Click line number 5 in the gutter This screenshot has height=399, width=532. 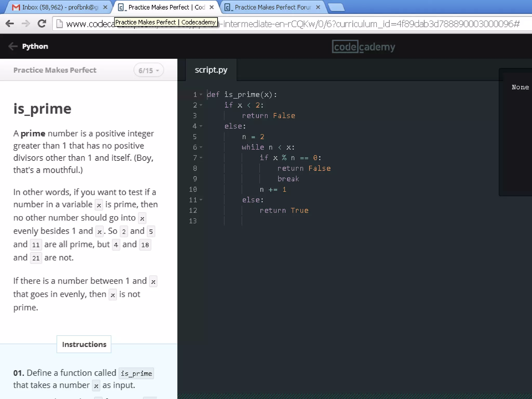tap(195, 137)
